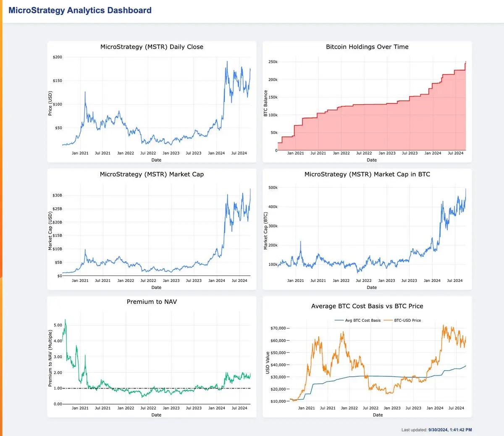Click the $70,000 label on Cost Basis chart

278,328
